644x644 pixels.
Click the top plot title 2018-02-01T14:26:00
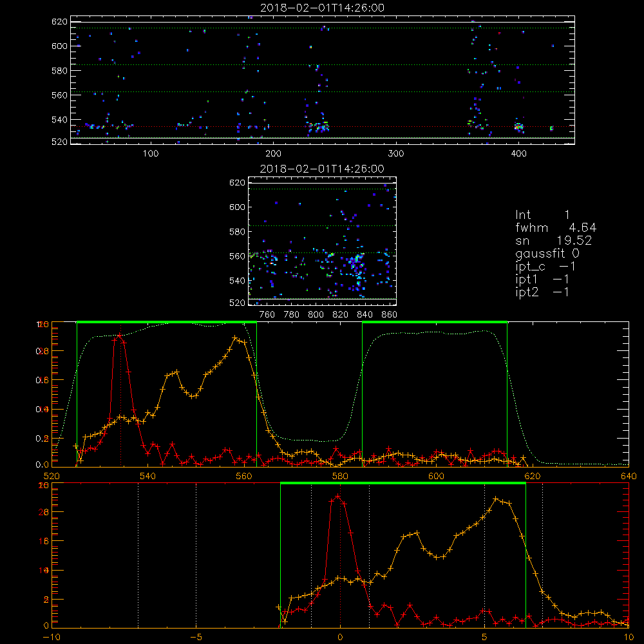323,8
